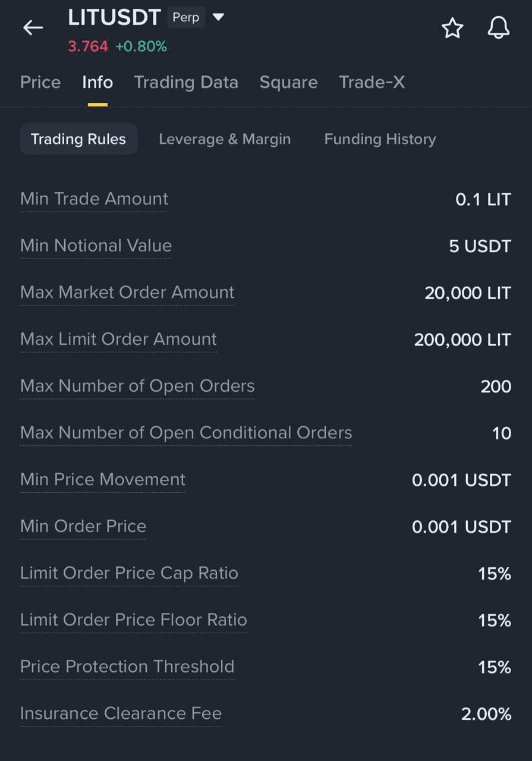This screenshot has height=761, width=532.
Task: Open the Trading Data tab
Action: (x=186, y=82)
